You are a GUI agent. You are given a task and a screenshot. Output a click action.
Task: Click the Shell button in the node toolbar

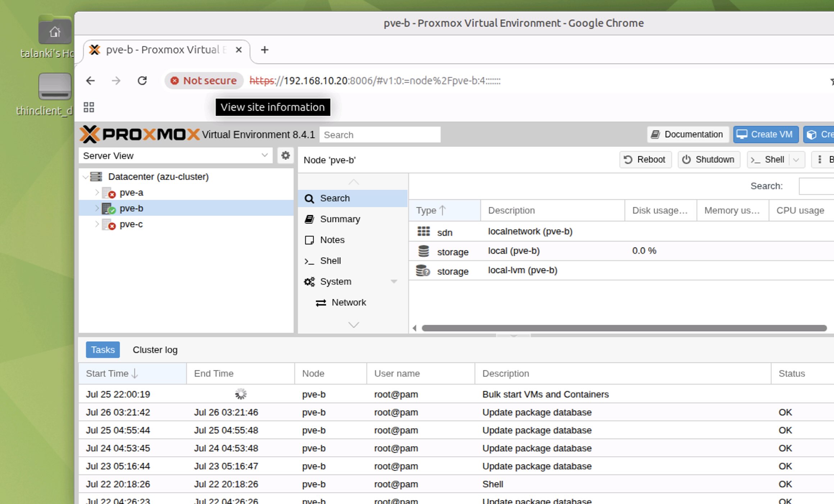pos(769,160)
